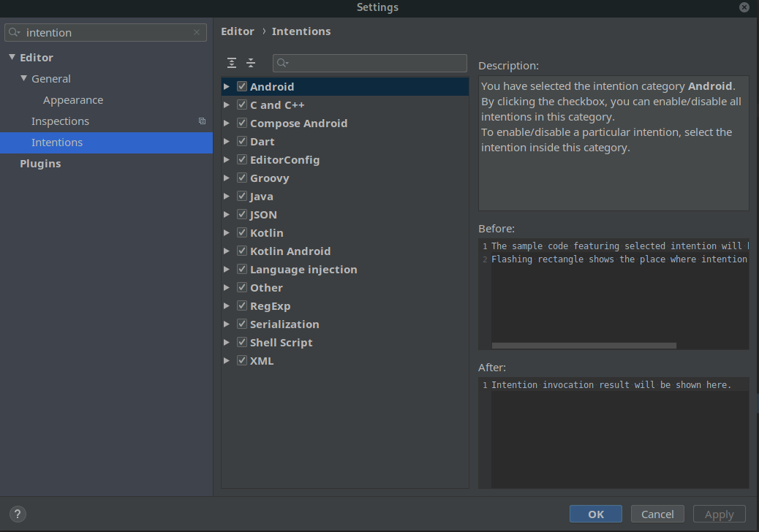Screen dimensions: 759x532
Task: Close the Settings dialog window
Action: point(744,7)
